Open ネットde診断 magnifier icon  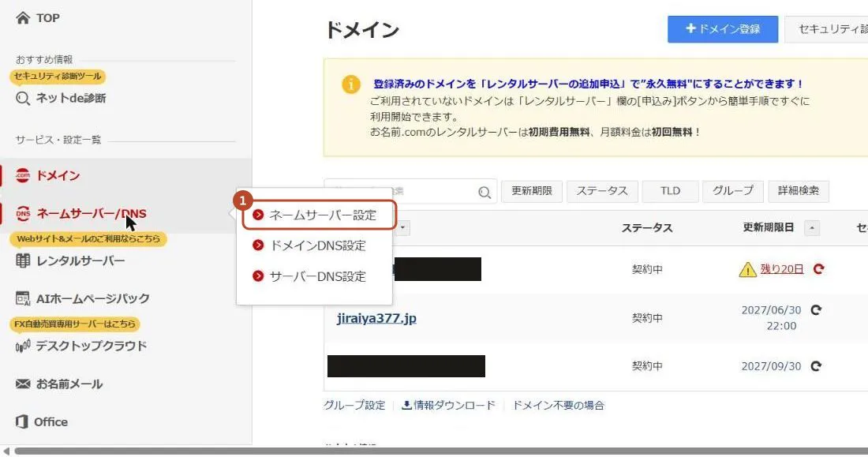23,99
